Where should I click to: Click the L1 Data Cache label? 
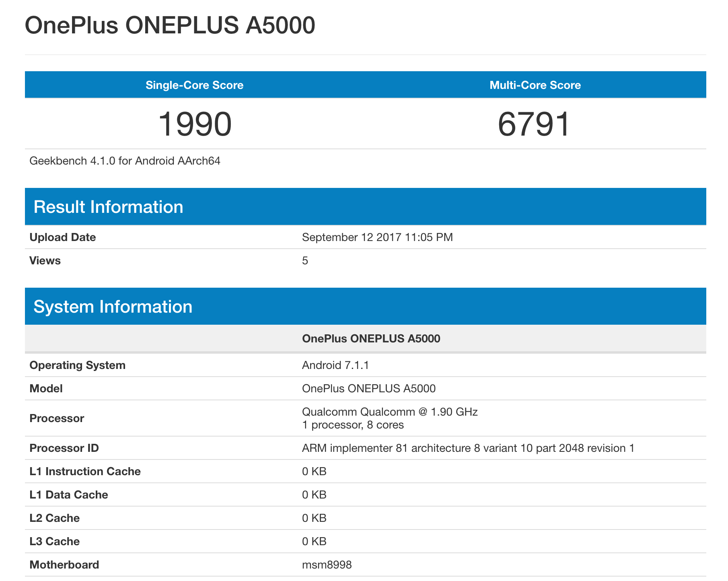point(69,495)
